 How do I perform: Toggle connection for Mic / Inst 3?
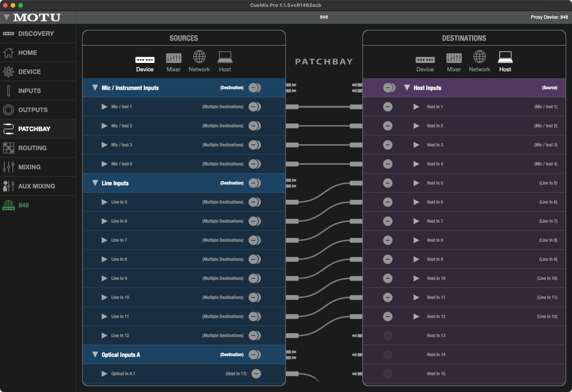254,145
